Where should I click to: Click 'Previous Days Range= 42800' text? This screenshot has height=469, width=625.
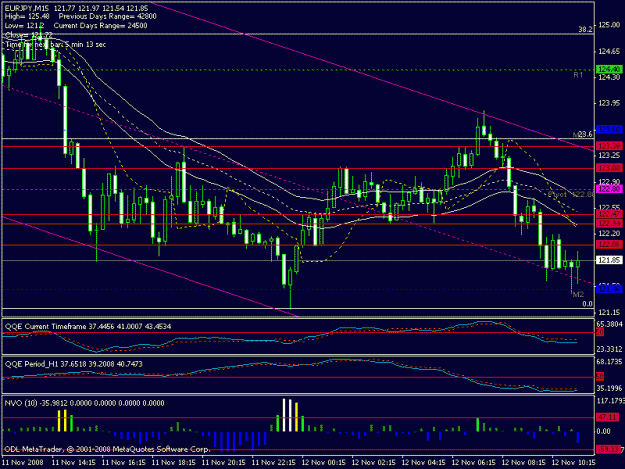pyautogui.click(x=108, y=17)
